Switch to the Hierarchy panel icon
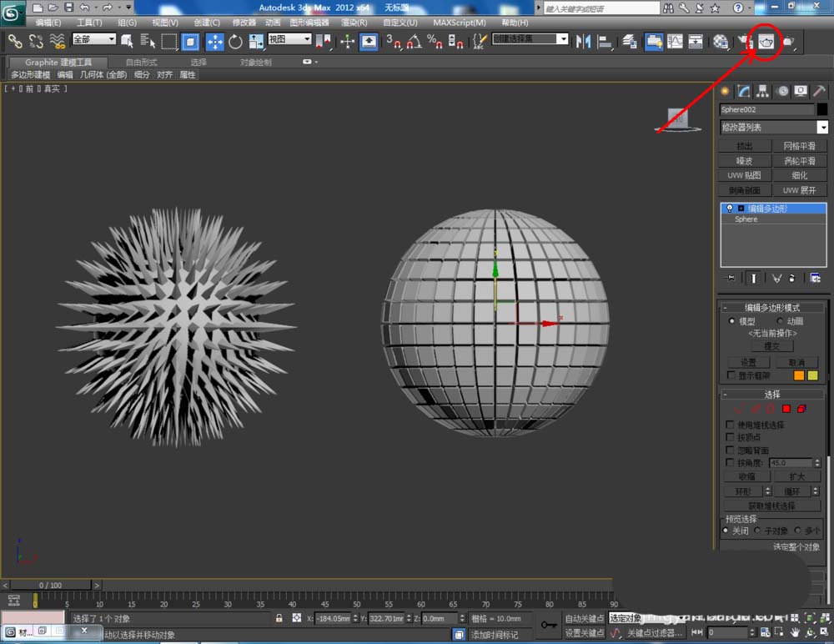This screenshot has width=834, height=644. click(762, 91)
